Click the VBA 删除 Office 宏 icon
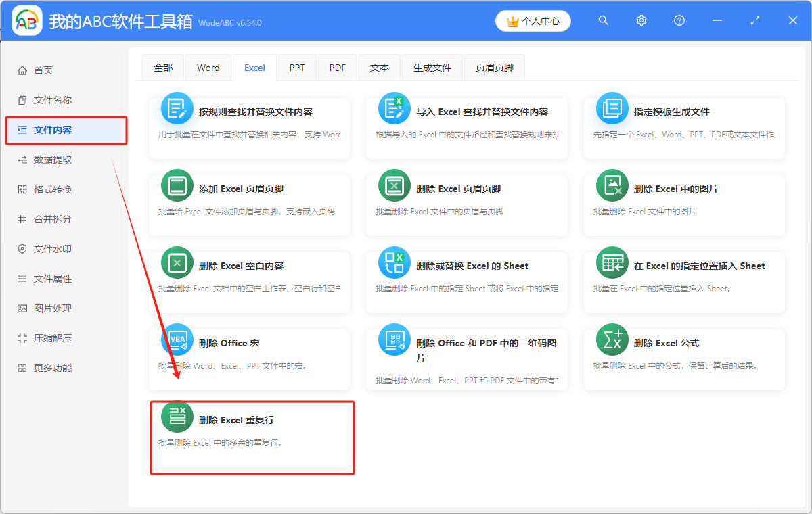The height and width of the screenshot is (514, 812). click(x=177, y=340)
